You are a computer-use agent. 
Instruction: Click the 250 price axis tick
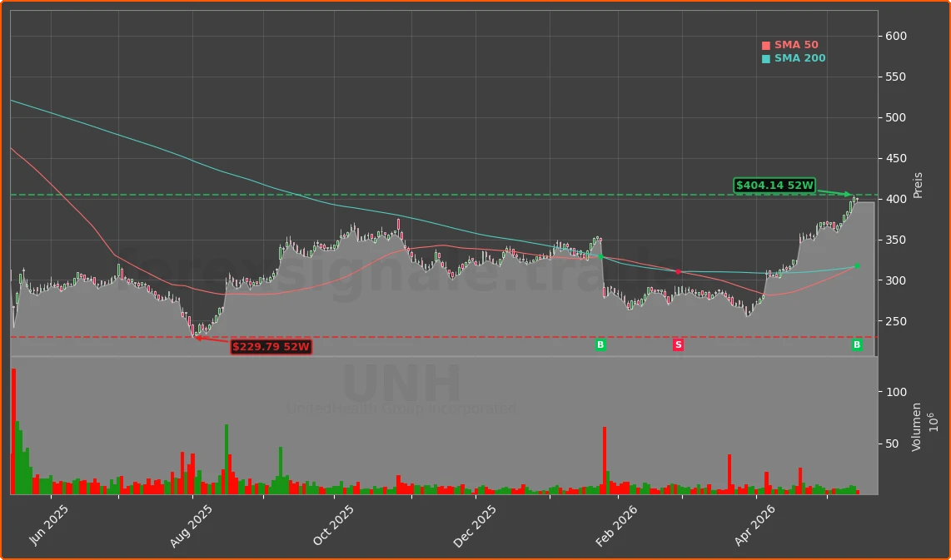(x=896, y=321)
